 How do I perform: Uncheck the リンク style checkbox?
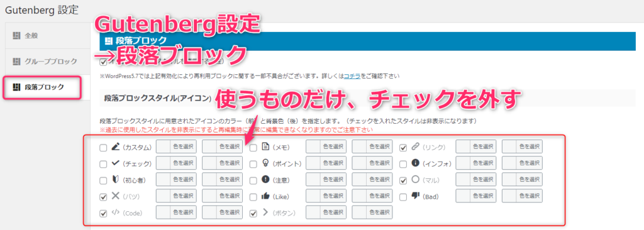pos(403,147)
